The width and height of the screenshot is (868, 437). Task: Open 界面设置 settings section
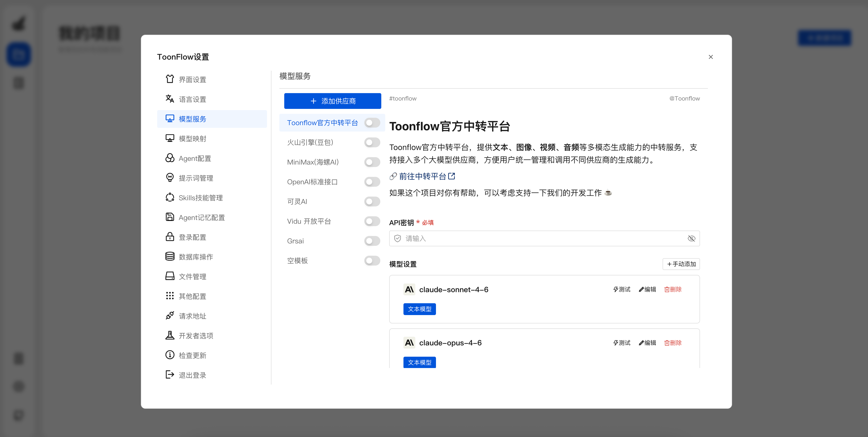pyautogui.click(x=212, y=80)
